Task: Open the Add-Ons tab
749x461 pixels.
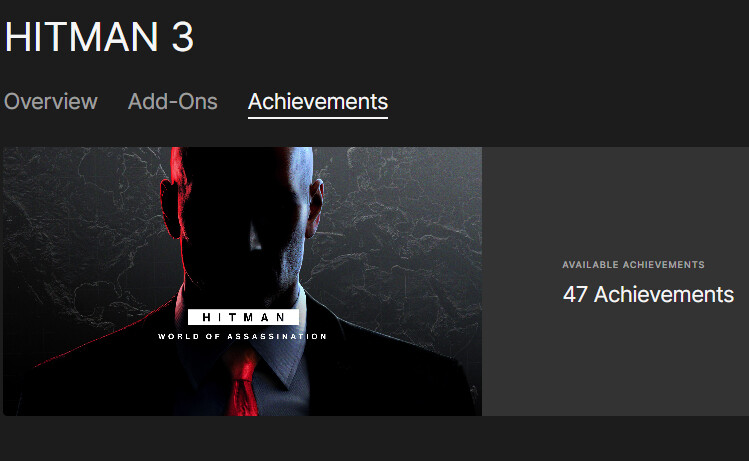Action: click(172, 101)
